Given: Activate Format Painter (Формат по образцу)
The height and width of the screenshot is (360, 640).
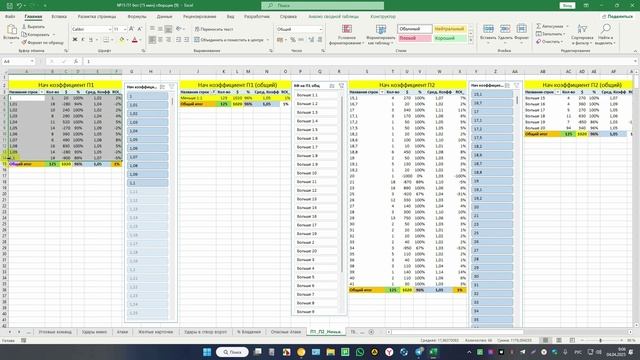Looking at the screenshot, I should point(24,42).
